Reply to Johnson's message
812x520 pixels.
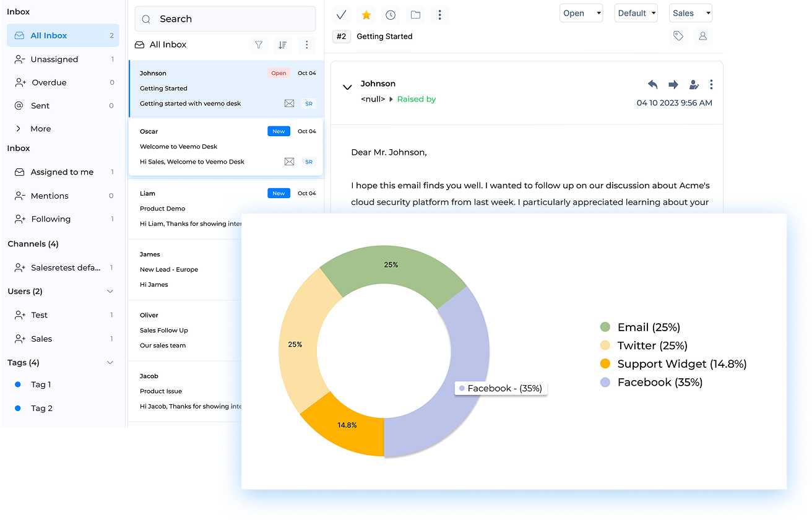[653, 84]
